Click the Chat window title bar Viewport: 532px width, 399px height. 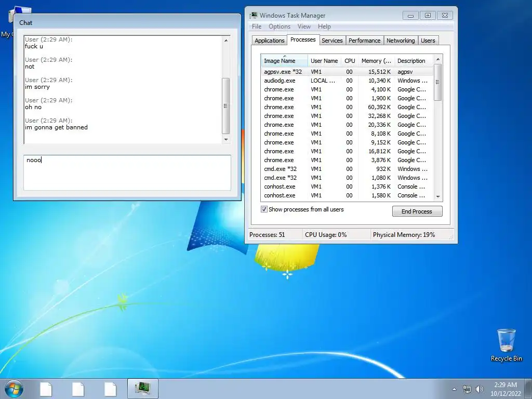pyautogui.click(x=127, y=23)
